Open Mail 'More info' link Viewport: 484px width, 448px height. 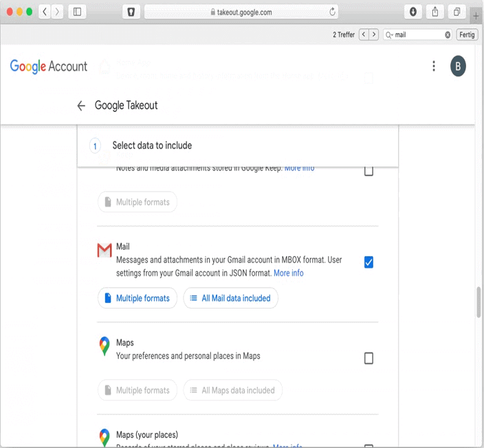288,273
